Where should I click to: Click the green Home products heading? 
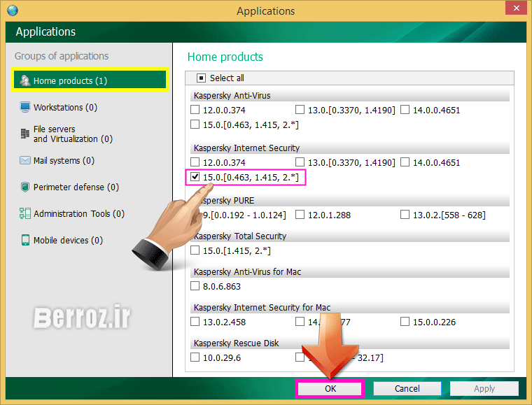click(x=225, y=57)
